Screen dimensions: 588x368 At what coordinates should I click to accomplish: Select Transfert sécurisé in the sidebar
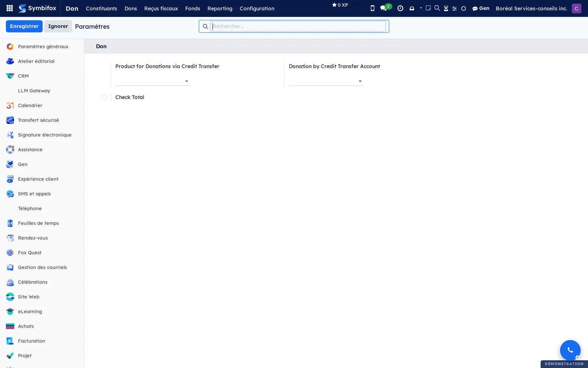pyautogui.click(x=42, y=120)
